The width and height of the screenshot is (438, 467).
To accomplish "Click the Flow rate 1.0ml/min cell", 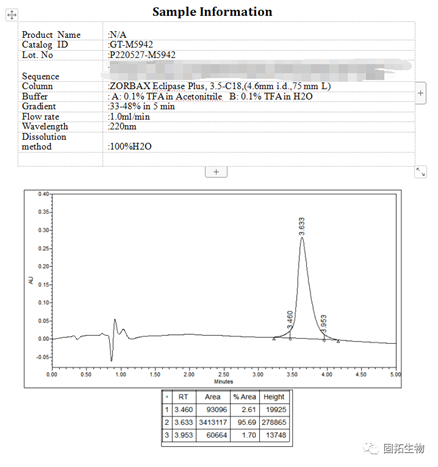I will click(x=259, y=117).
